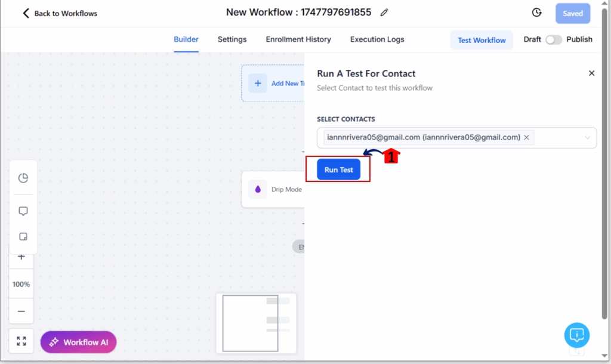Expand the Select Contacts dropdown arrow
The width and height of the screenshot is (611, 364).
click(x=587, y=138)
